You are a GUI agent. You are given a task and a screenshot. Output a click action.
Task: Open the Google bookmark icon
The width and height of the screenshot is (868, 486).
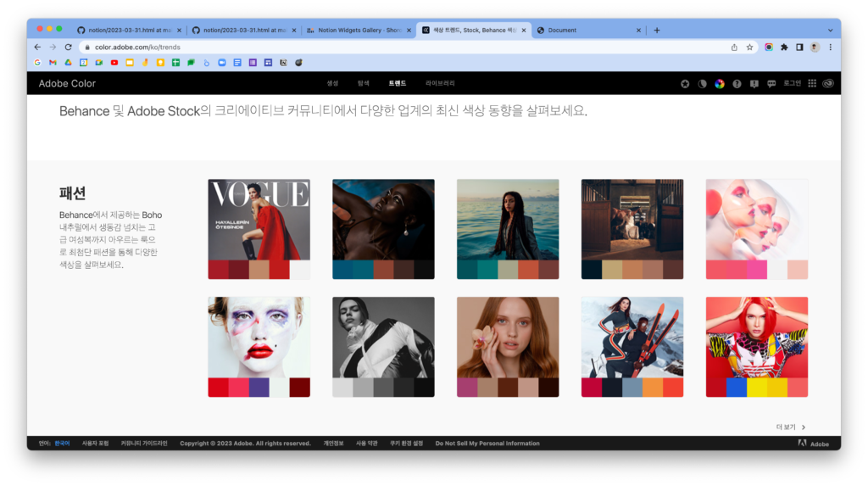(37, 63)
